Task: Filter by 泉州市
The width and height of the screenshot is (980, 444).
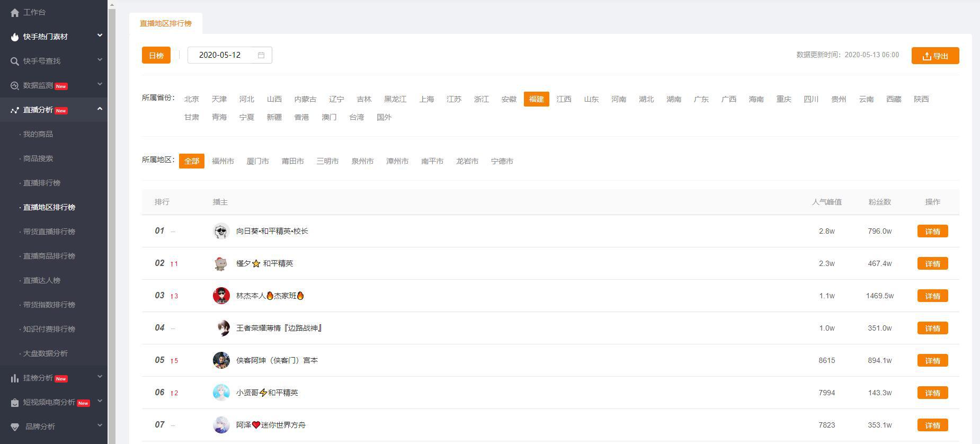Action: (x=362, y=161)
